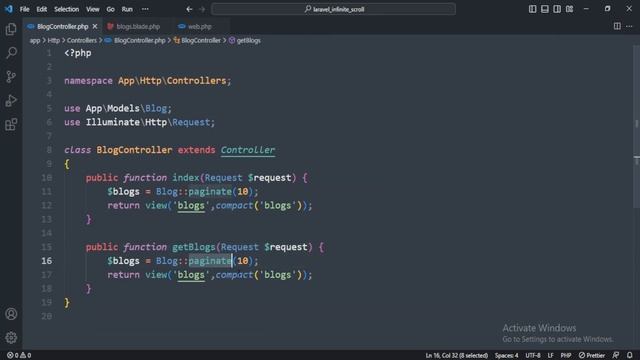Split the editor to the right
Screen dimensions: 640x360
(617, 26)
